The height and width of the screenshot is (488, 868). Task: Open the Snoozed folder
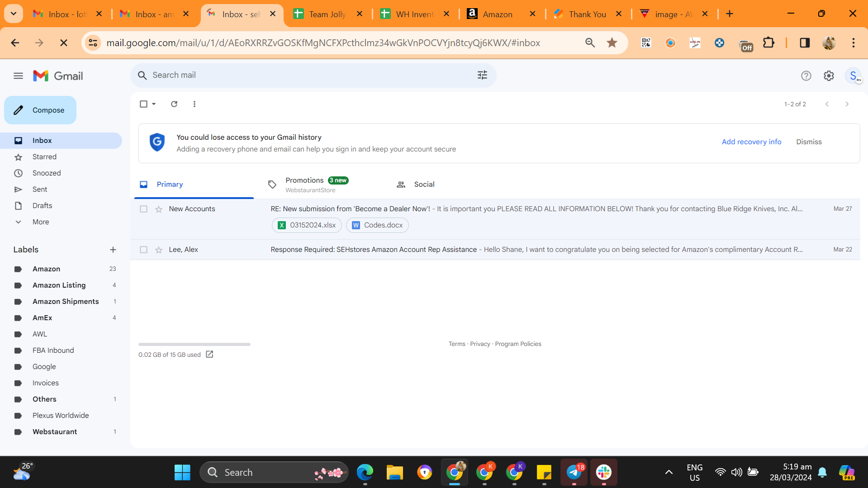coord(61,173)
